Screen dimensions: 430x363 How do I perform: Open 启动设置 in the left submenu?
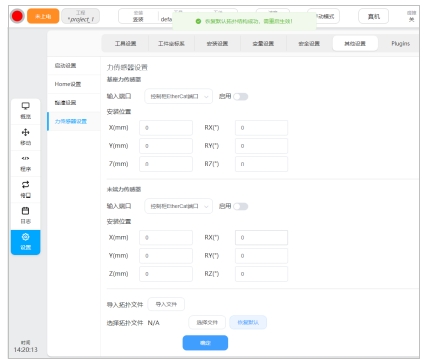tap(74, 66)
